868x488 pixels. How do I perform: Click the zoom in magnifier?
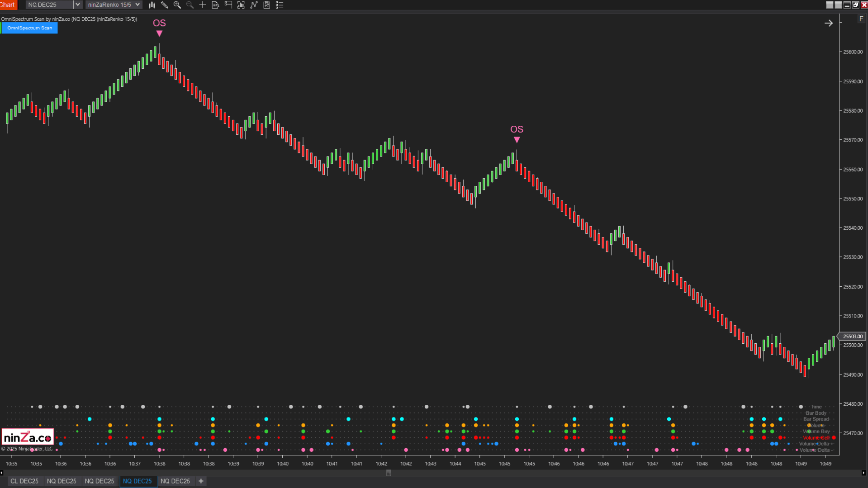point(177,5)
